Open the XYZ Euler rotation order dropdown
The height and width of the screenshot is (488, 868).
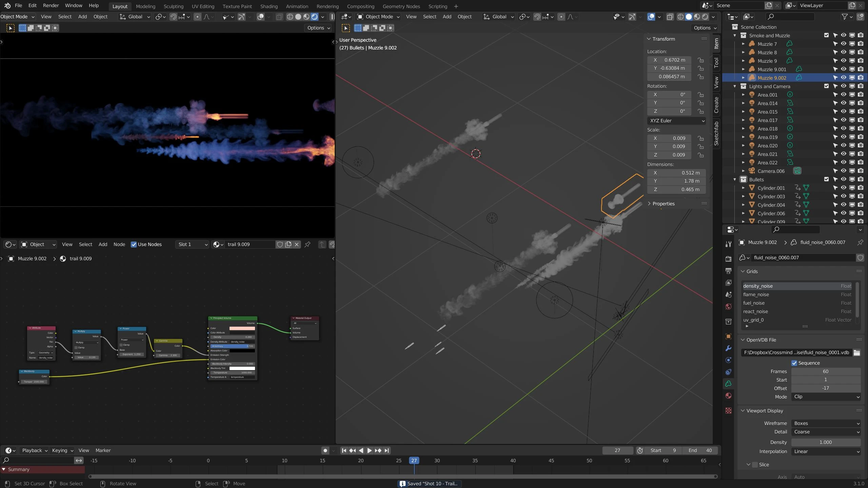point(676,121)
